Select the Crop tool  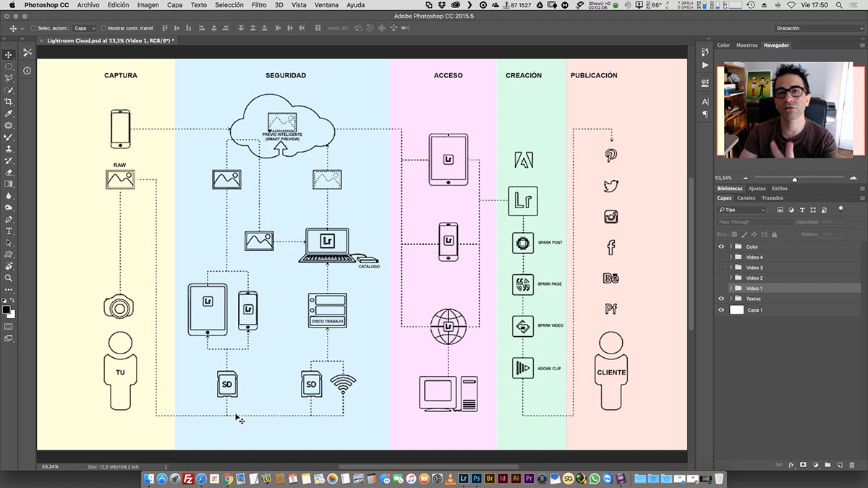9,102
